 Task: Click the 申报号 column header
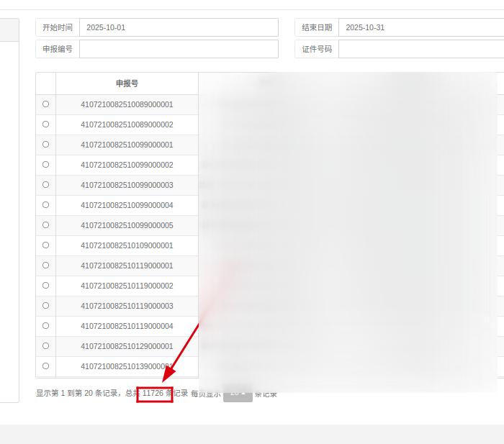[x=127, y=83]
